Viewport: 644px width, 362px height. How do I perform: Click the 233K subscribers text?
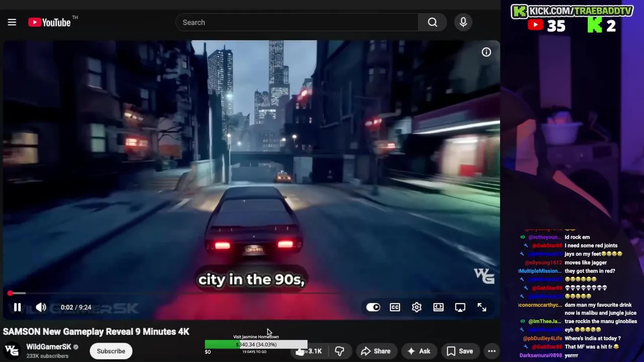[47, 356]
